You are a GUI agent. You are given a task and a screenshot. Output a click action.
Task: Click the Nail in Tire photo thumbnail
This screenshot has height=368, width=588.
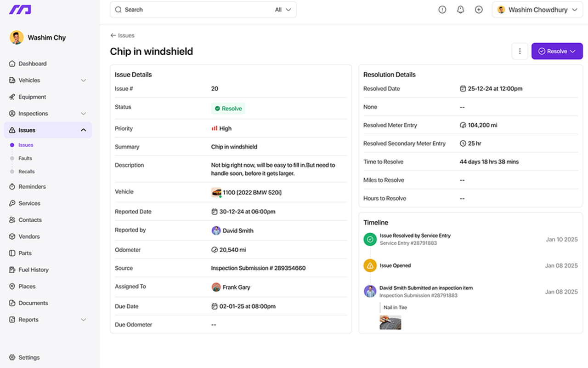(390, 322)
